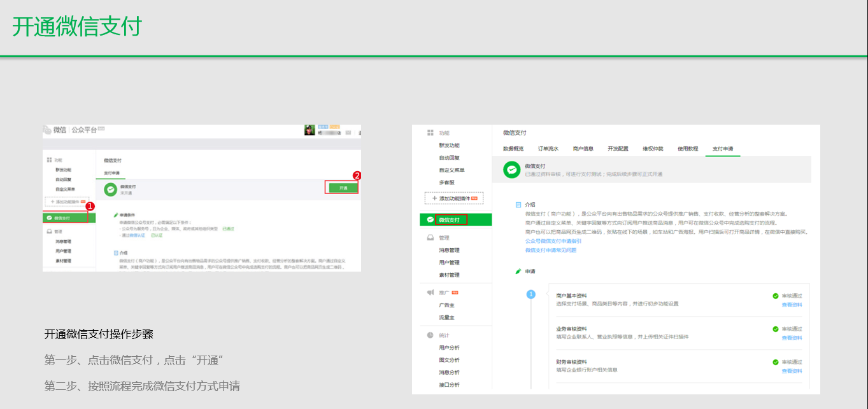The image size is (868, 409).
Task: Open 多客服 in the sidebar
Action: pos(446,183)
